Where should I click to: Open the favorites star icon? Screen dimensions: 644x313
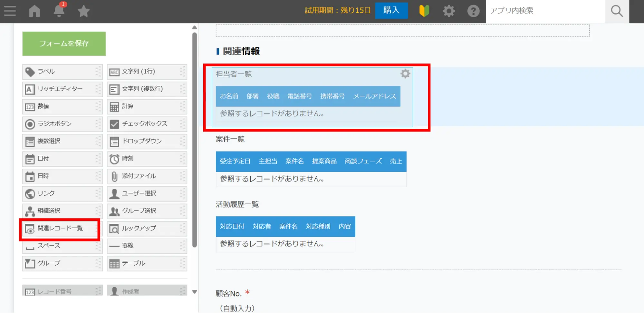coord(83,11)
